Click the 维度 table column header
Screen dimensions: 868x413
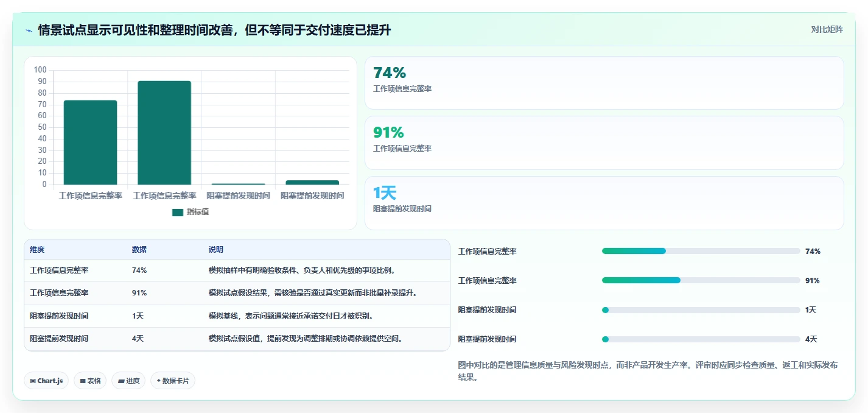point(37,250)
